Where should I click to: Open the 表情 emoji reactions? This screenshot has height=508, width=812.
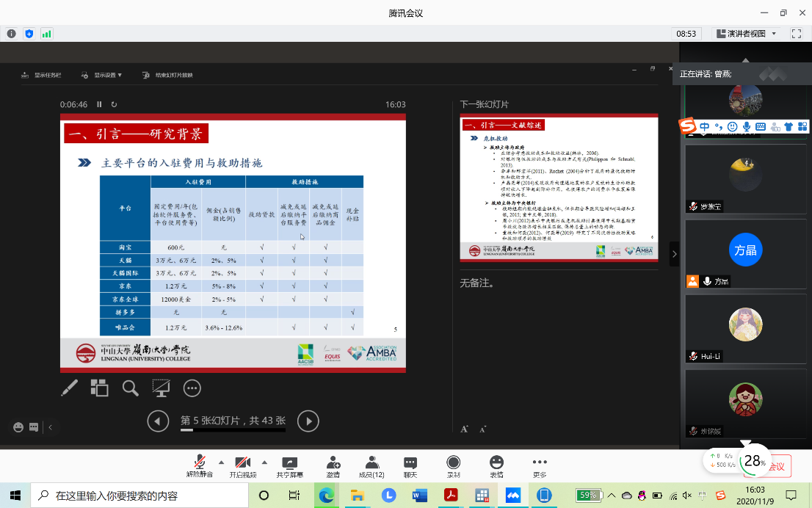[497, 466]
